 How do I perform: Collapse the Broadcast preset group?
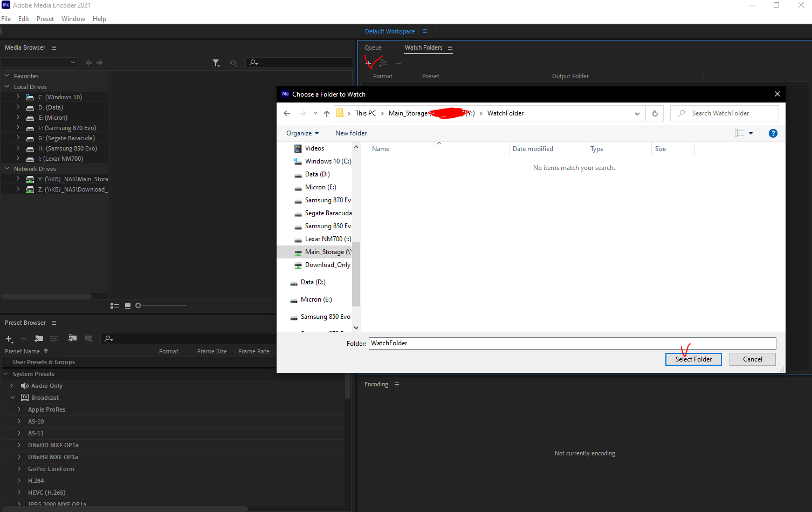(x=12, y=398)
